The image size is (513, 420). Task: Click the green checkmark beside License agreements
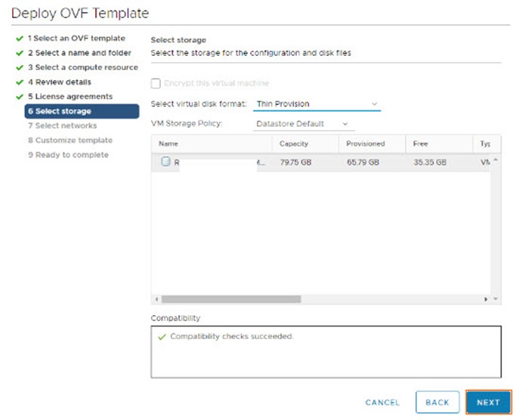(x=20, y=97)
